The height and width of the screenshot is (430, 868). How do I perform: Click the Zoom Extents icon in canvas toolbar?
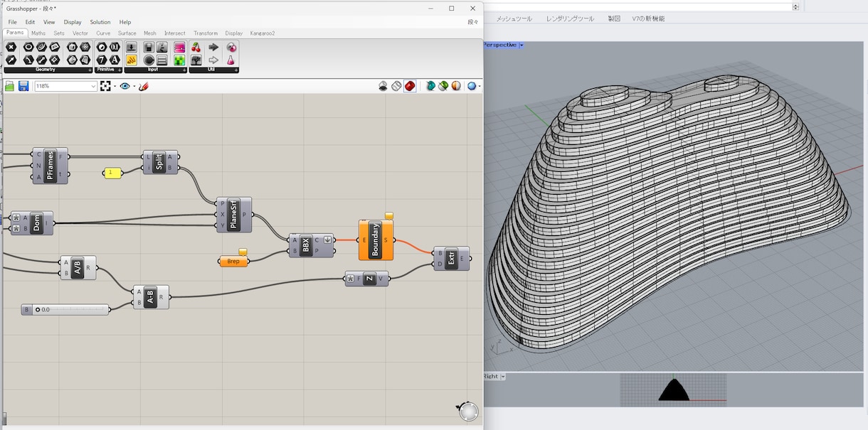coord(105,86)
